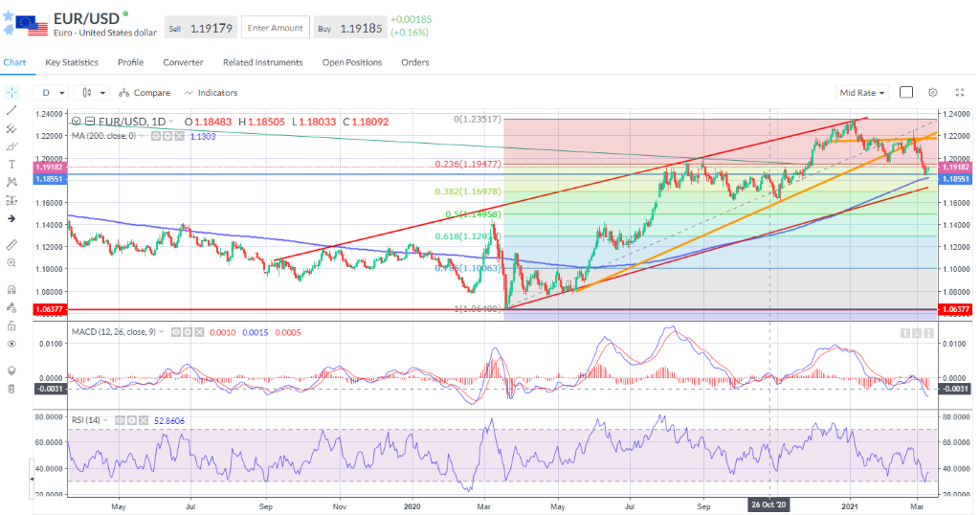Add EUR/USD to favorites with star
Viewport: 980px width, 515px height.
9,16
